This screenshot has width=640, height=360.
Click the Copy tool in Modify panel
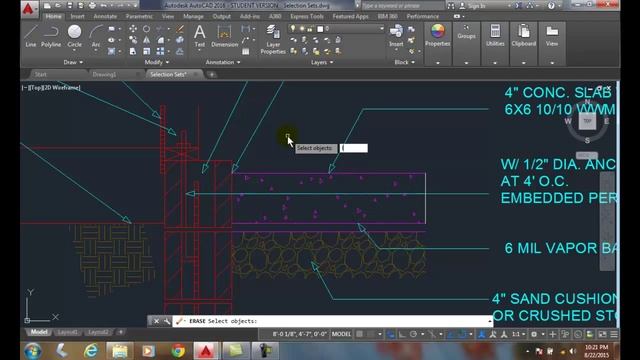pyautogui.click(x=133, y=40)
